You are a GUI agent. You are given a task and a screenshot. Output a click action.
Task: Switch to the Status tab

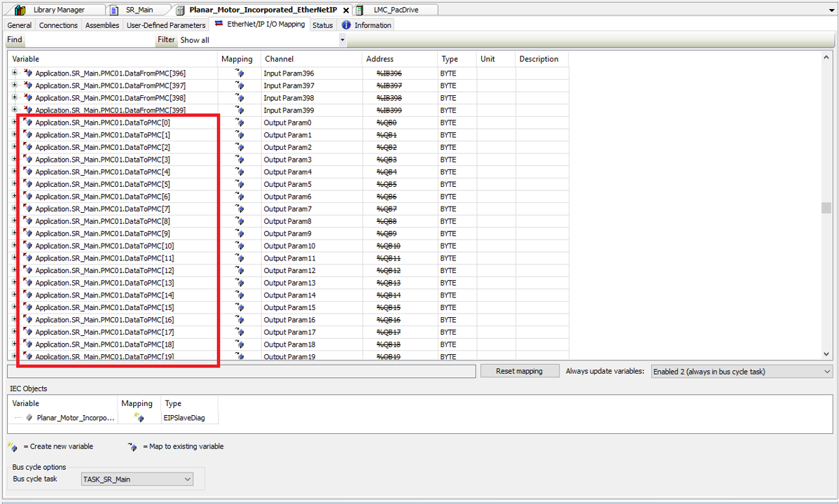pos(322,24)
